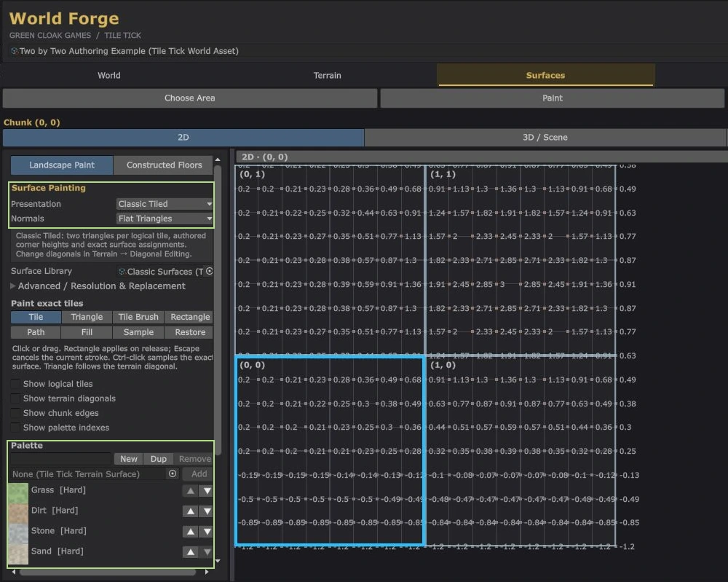Switch to the Constructed Floors tab
728x582 pixels.
click(164, 165)
